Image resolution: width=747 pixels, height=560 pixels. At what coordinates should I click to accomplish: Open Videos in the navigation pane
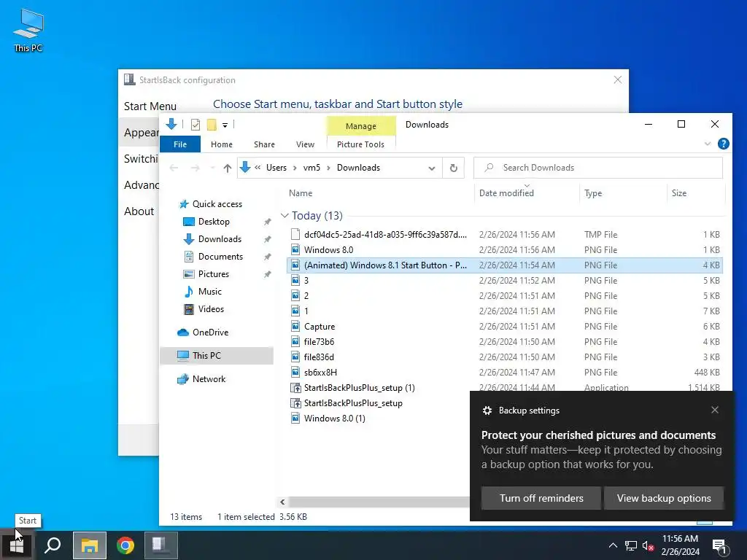coord(211,309)
